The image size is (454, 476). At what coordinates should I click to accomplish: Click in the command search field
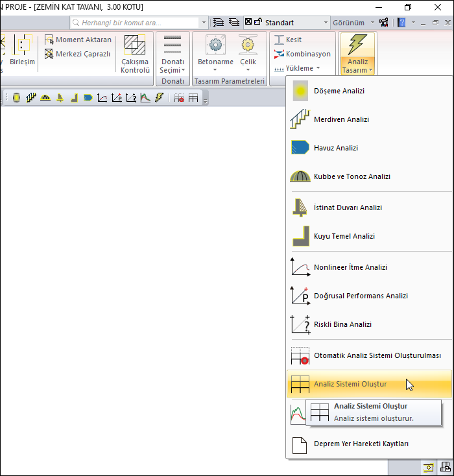tap(135, 23)
